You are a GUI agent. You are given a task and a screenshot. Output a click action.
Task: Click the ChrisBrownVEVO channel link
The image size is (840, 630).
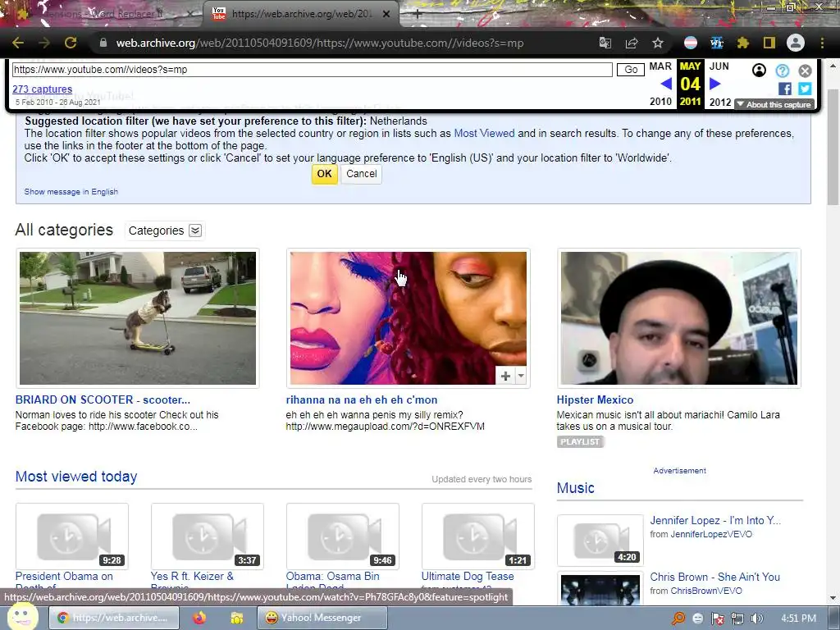tap(706, 591)
